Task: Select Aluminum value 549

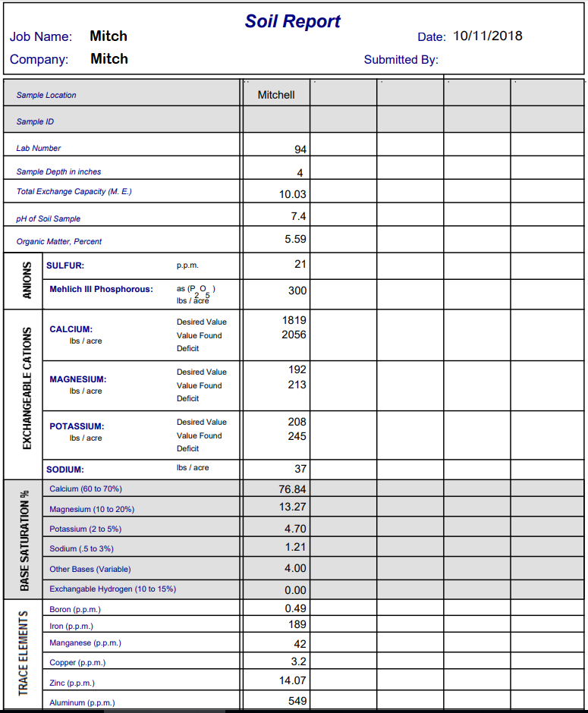Action: [x=297, y=701]
